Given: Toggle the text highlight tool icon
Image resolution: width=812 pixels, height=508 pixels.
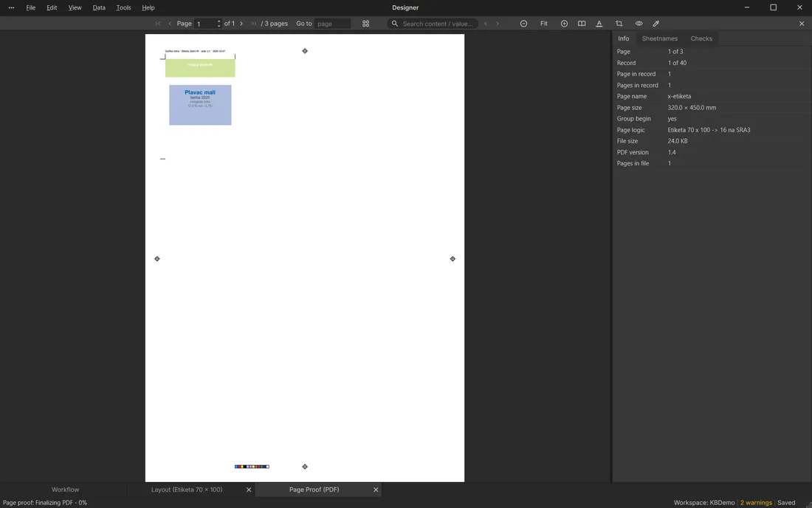Looking at the screenshot, I should click(x=599, y=24).
